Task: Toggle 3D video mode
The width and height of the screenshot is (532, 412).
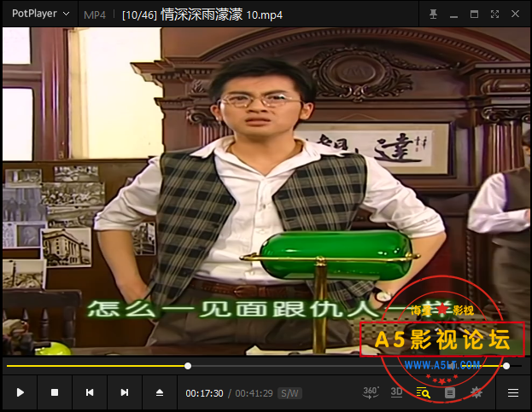Action: [x=396, y=392]
